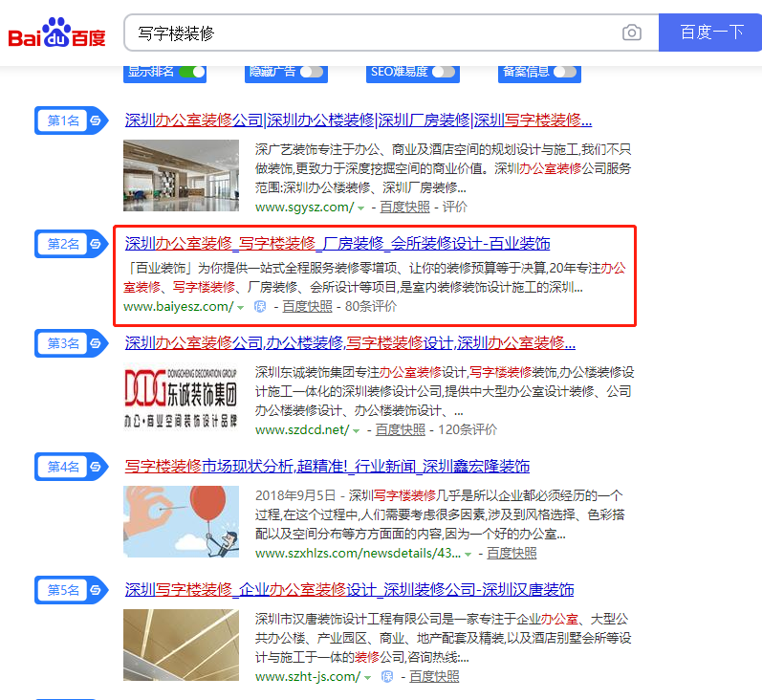Click the 保 shield icon beside www.szht-js.com
The image size is (762, 700).
[387, 676]
